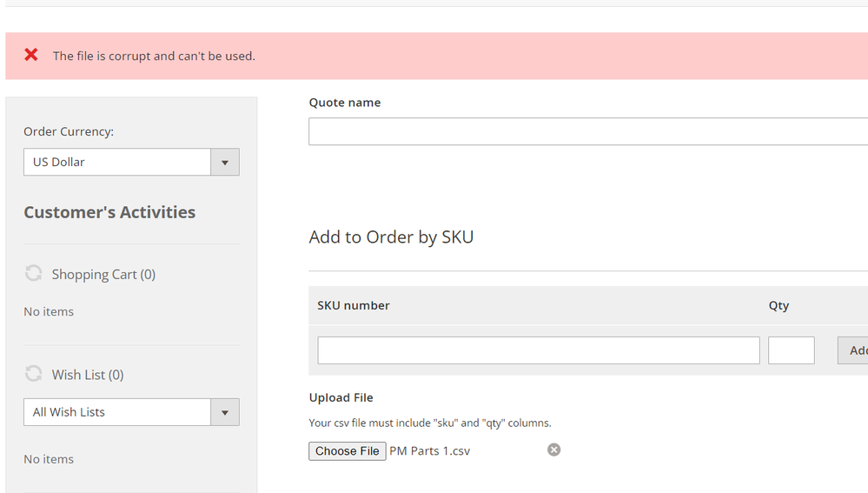
Task: Remove the uploaded PM Parts 1.csv file
Action: 553,450
